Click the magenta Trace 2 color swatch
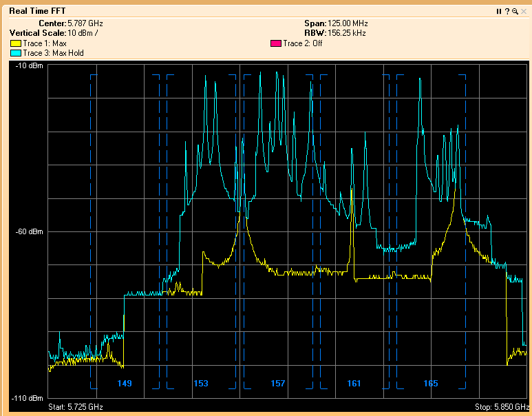Viewport: 532px width, 416px height. point(276,43)
